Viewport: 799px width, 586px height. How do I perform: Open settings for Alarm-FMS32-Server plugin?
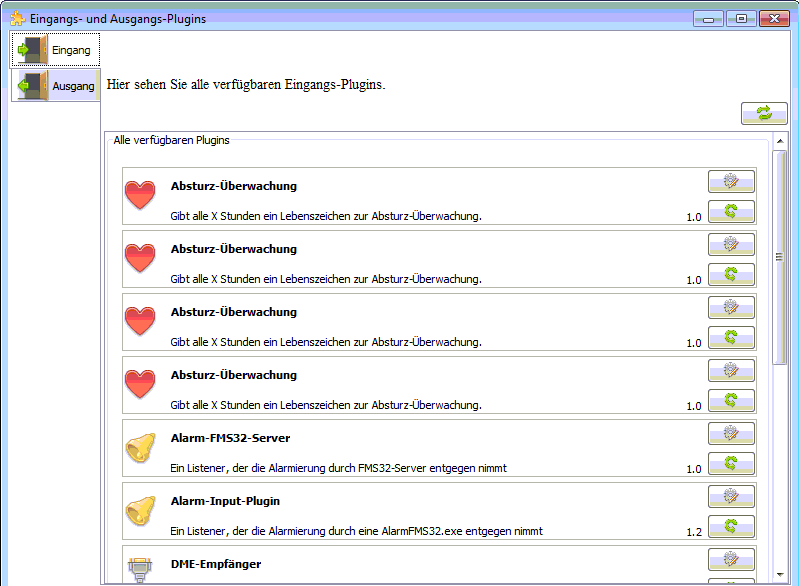tap(731, 434)
